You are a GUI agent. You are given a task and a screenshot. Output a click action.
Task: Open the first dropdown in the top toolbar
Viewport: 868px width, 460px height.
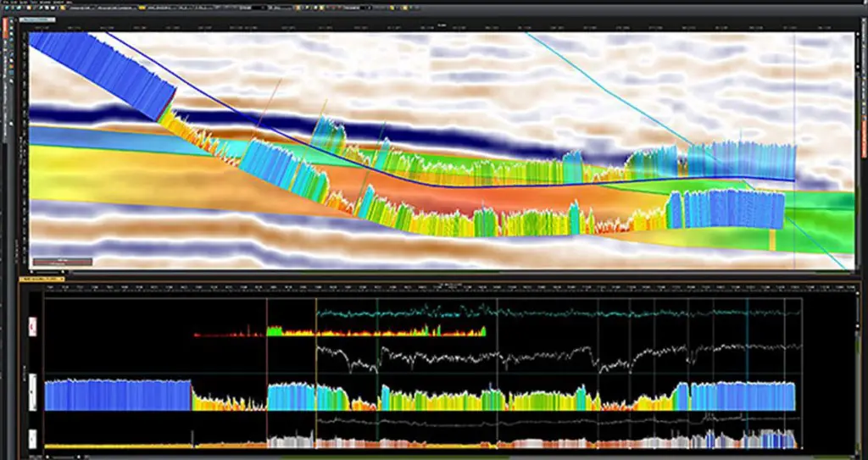point(82,8)
